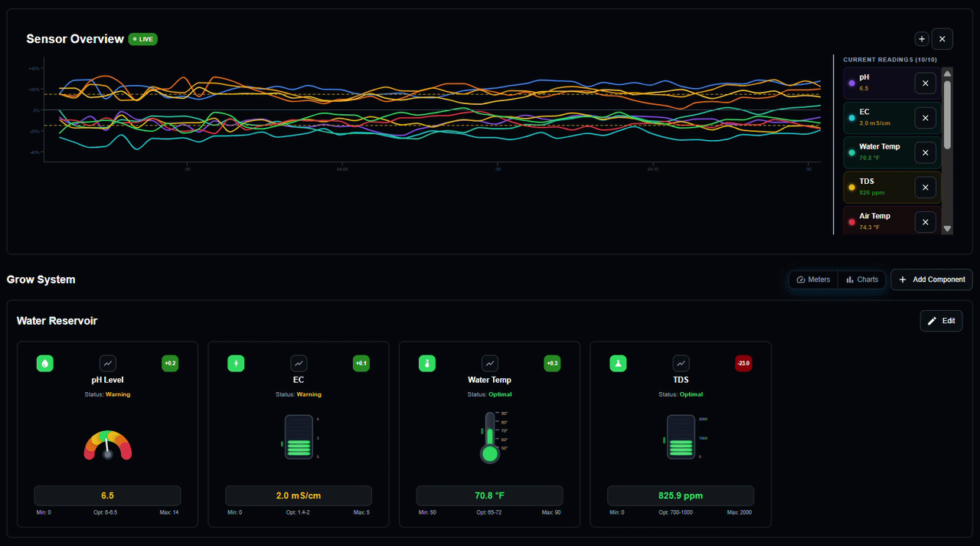This screenshot has height=546, width=980.
Task: Click the Water Reservoir heading
Action: coord(57,321)
